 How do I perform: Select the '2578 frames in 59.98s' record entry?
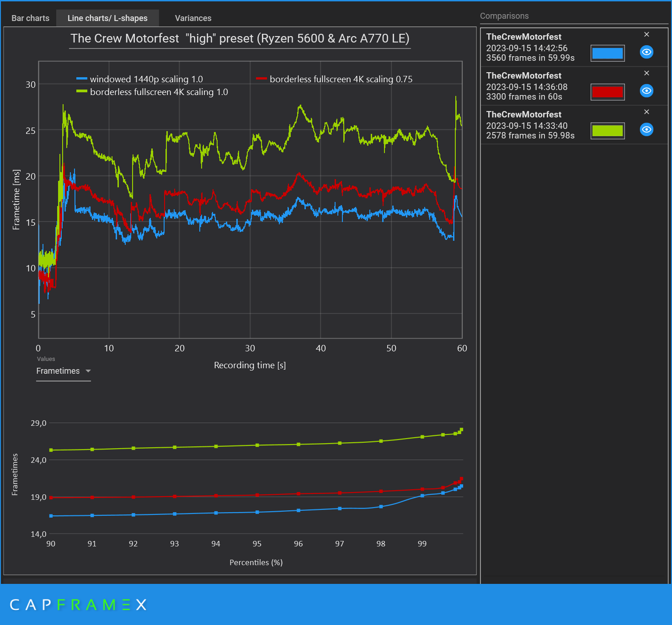574,125
